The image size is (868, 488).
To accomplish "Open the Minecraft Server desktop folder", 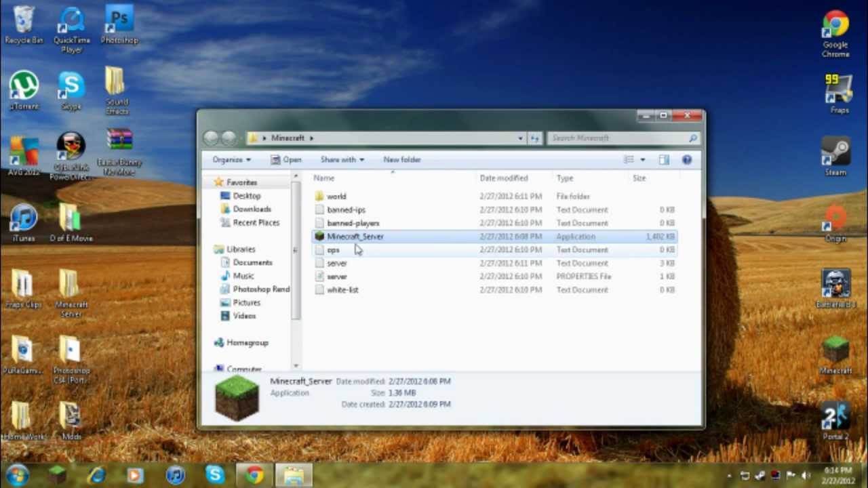I will [71, 293].
